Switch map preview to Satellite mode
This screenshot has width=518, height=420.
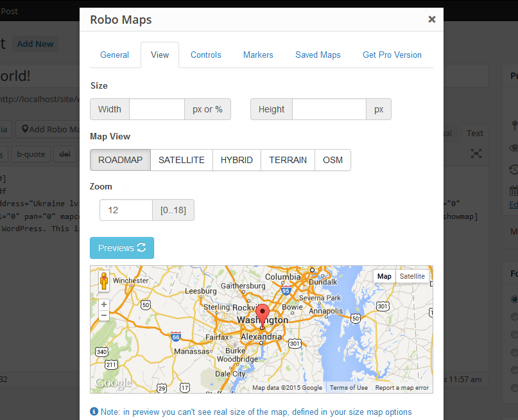(x=412, y=276)
